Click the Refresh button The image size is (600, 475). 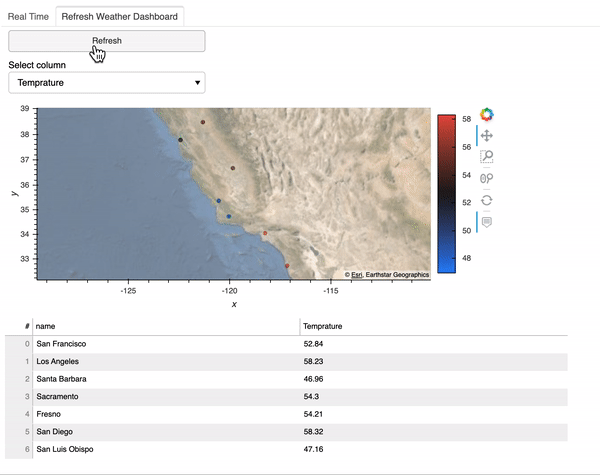coord(107,41)
